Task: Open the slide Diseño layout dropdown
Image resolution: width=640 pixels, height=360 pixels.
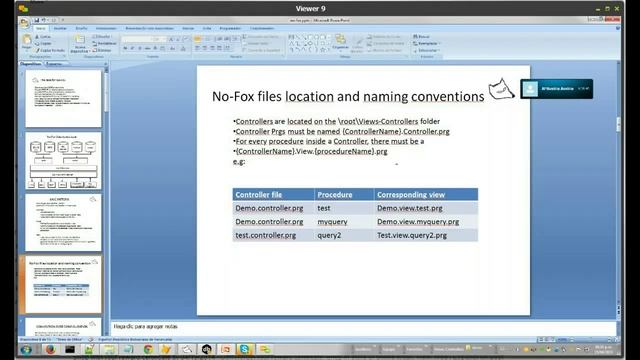Action: click(x=102, y=37)
